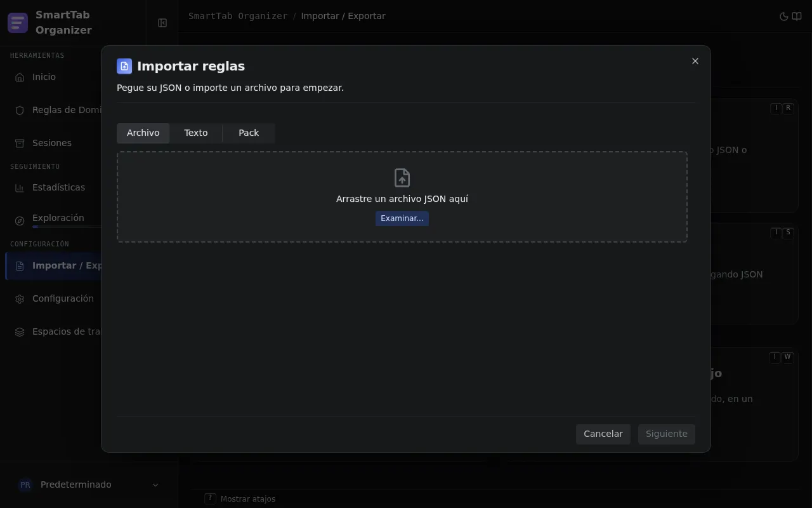The height and width of the screenshot is (508, 812).
Task: Click the Cancelar button
Action: click(603, 434)
